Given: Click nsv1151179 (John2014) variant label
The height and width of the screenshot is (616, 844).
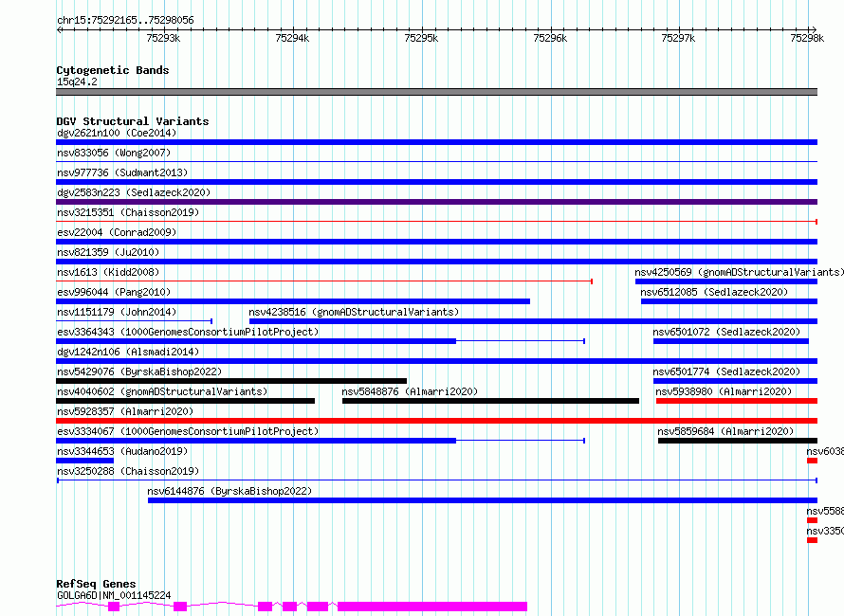Looking at the screenshot, I should (117, 312).
